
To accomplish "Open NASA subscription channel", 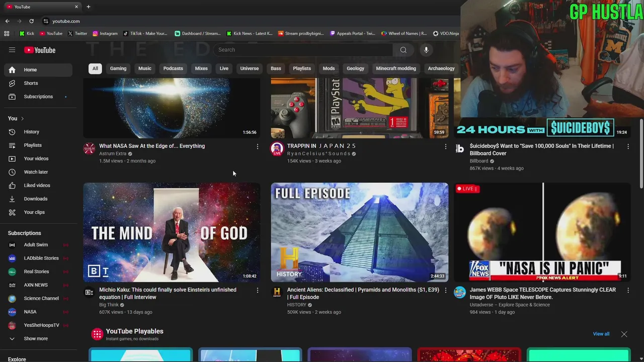I will pyautogui.click(x=39, y=312).
